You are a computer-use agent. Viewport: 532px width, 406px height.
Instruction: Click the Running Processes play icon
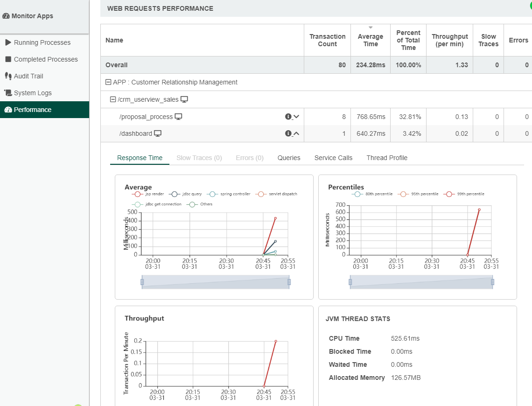pyautogui.click(x=8, y=42)
